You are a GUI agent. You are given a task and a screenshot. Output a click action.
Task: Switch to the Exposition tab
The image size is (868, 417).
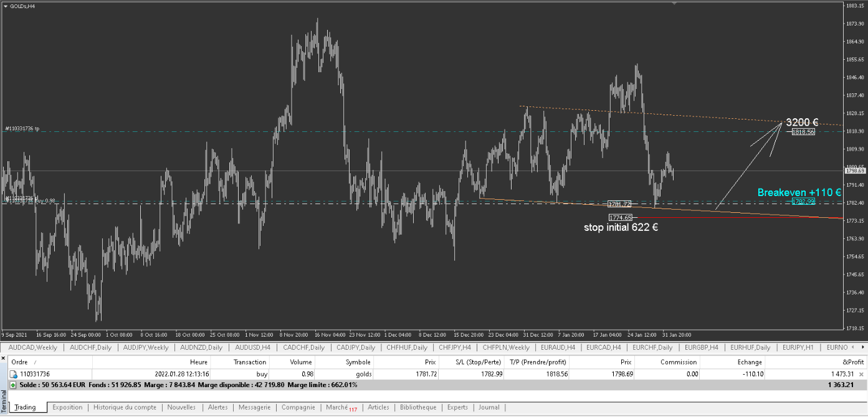[67, 408]
